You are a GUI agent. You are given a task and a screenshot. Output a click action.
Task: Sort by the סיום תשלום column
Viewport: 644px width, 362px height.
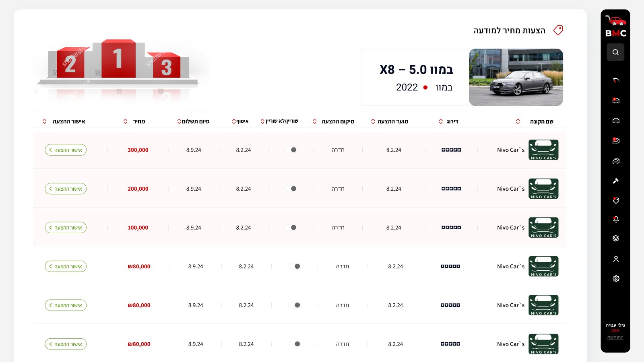coord(179,121)
